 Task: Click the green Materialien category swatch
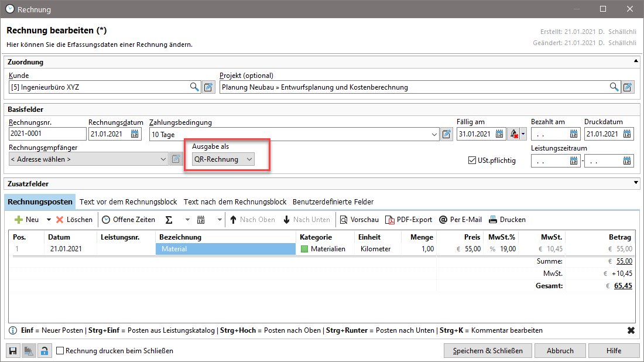click(304, 249)
